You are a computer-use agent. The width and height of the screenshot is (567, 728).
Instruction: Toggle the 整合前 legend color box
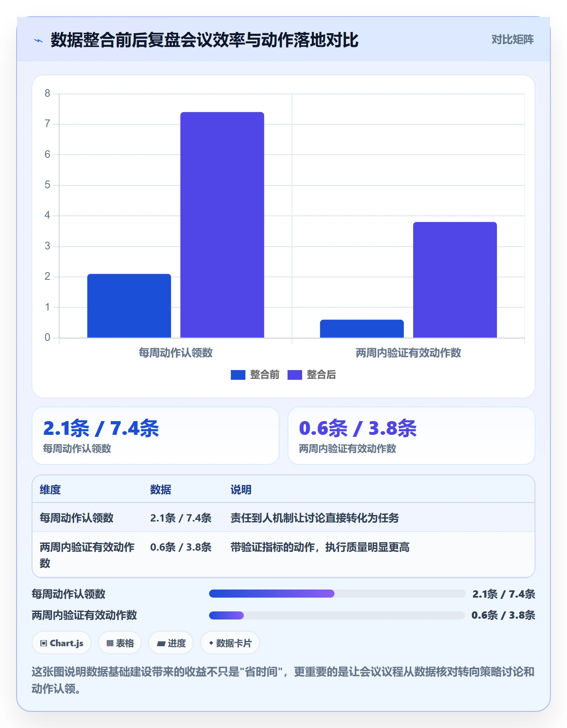pyautogui.click(x=238, y=375)
